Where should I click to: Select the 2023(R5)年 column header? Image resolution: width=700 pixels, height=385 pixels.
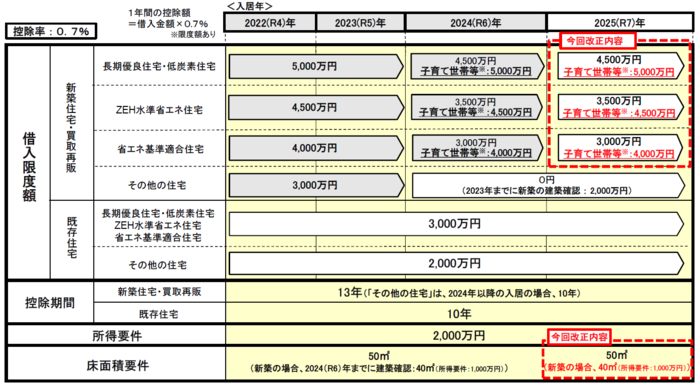[x=360, y=22]
